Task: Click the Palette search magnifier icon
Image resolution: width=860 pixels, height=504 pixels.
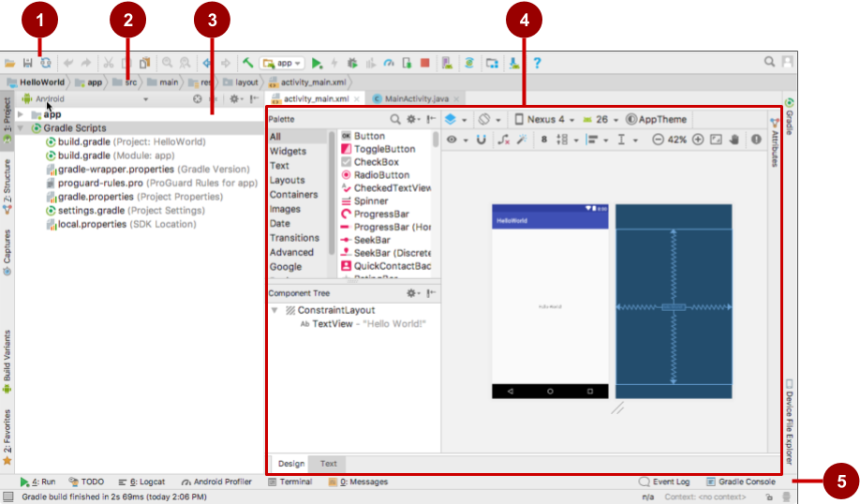Action: coord(395,119)
